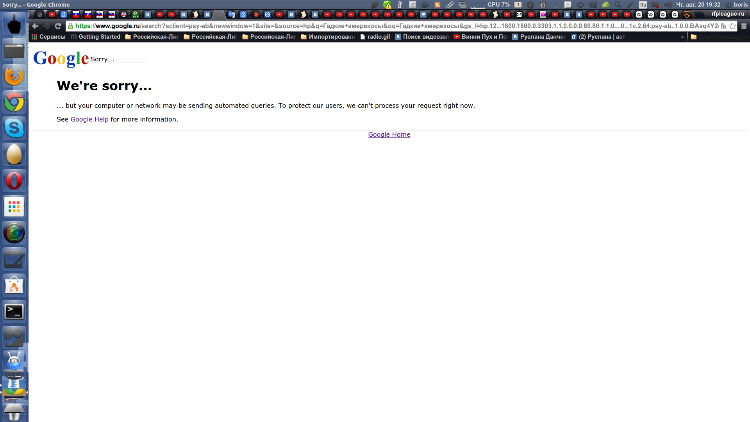This screenshot has height=422, width=750.
Task: Launch Opera browser from the dock
Action: [x=14, y=180]
